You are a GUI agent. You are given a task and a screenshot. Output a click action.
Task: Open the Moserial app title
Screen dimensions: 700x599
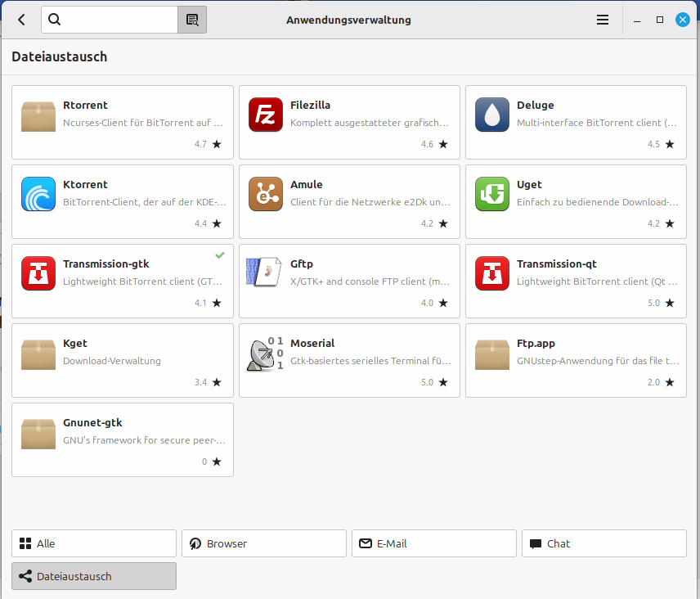[312, 343]
